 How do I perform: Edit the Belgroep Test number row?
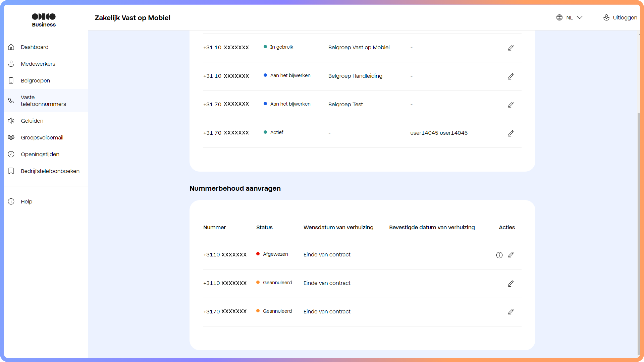tap(511, 105)
